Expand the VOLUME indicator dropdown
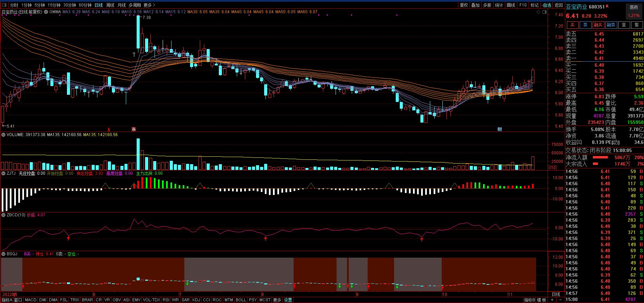 point(3,135)
